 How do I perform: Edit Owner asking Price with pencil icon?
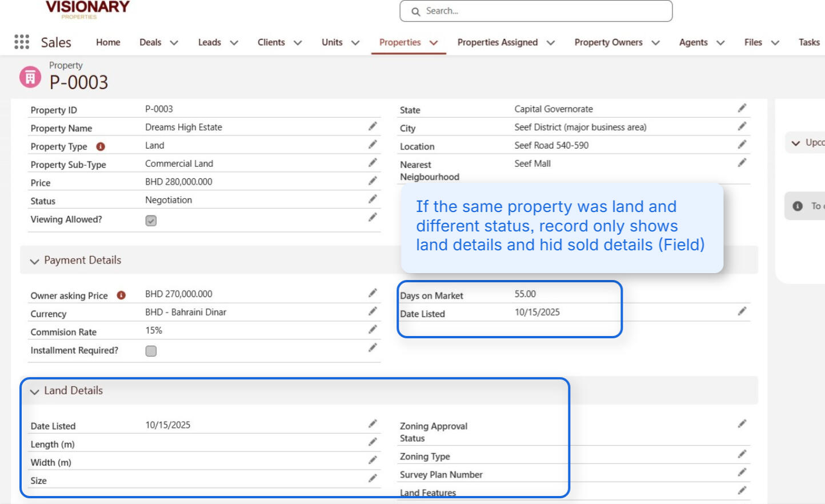373,293
